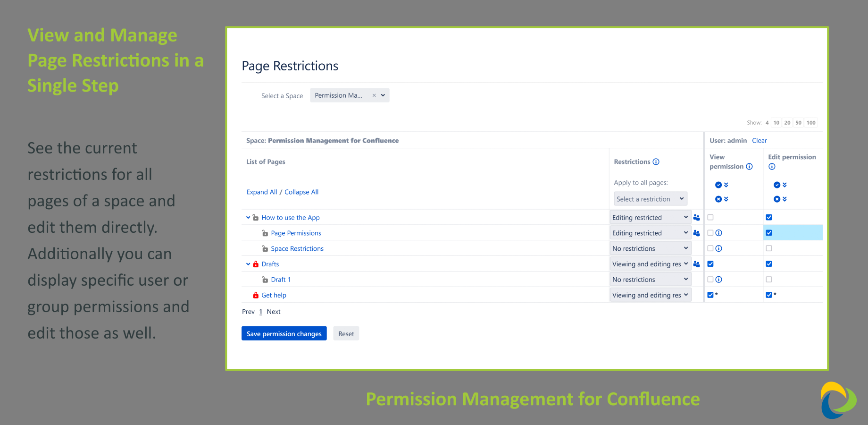Image resolution: width=868 pixels, height=425 pixels.
Task: Open the Drafts page link
Action: click(270, 264)
